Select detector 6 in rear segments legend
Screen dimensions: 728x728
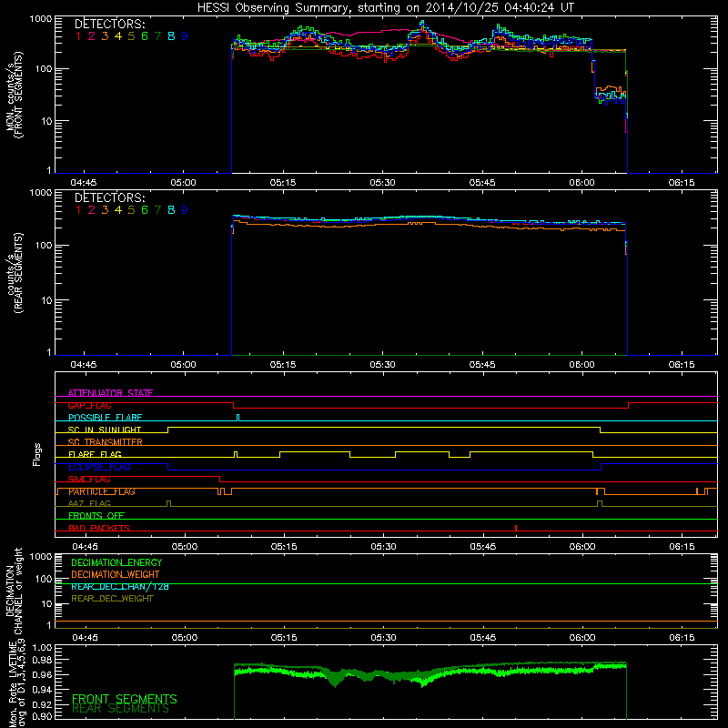(x=145, y=210)
